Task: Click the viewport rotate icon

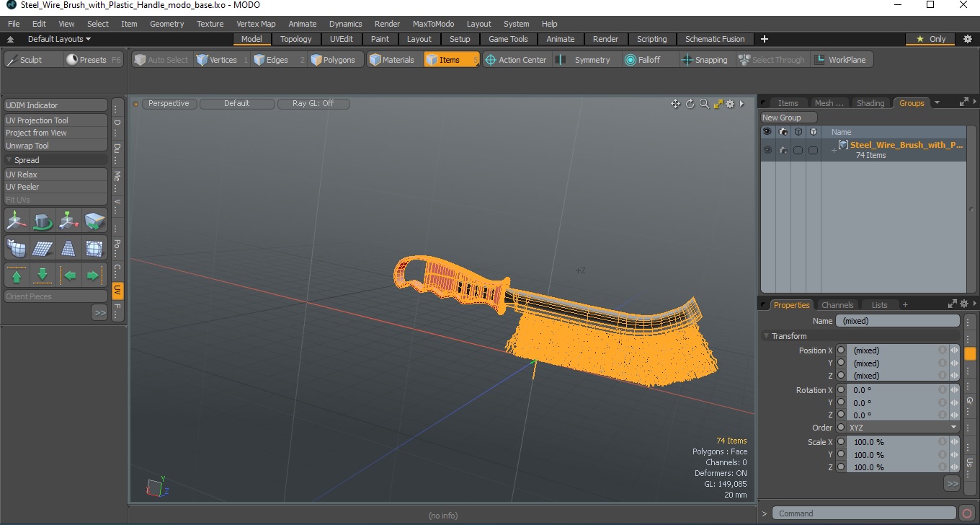Action: (690, 104)
